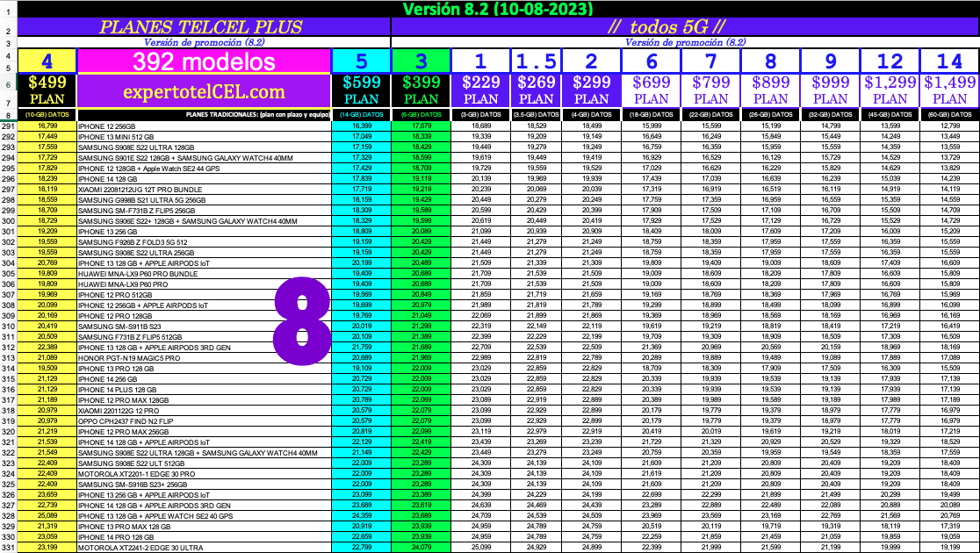Viewport: 980px width, 553px height.
Task: Select 12,799 in the IPHONE 12 256GB row
Action: 949,126
